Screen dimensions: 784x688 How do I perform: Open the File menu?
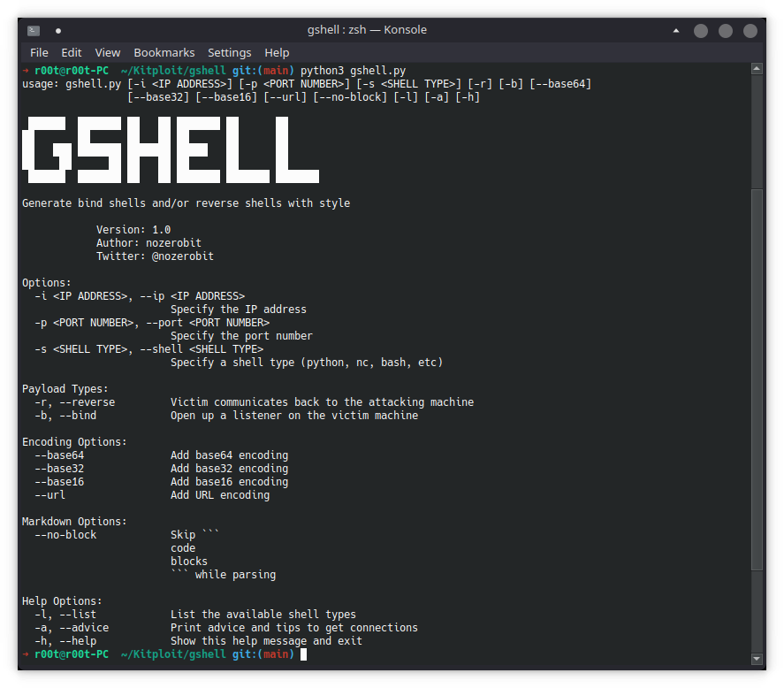(x=39, y=52)
